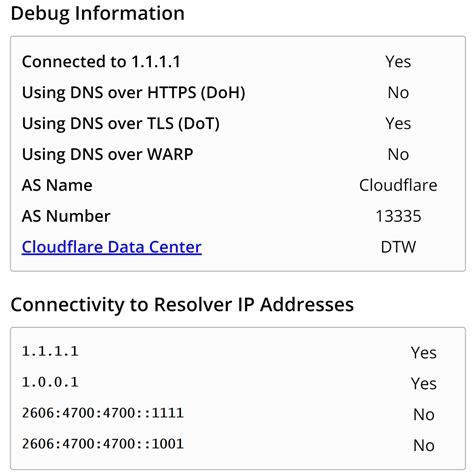The width and height of the screenshot is (474, 473).
Task: Select the 2606:4700:4700::1111 IPv6 address
Action: (103, 413)
